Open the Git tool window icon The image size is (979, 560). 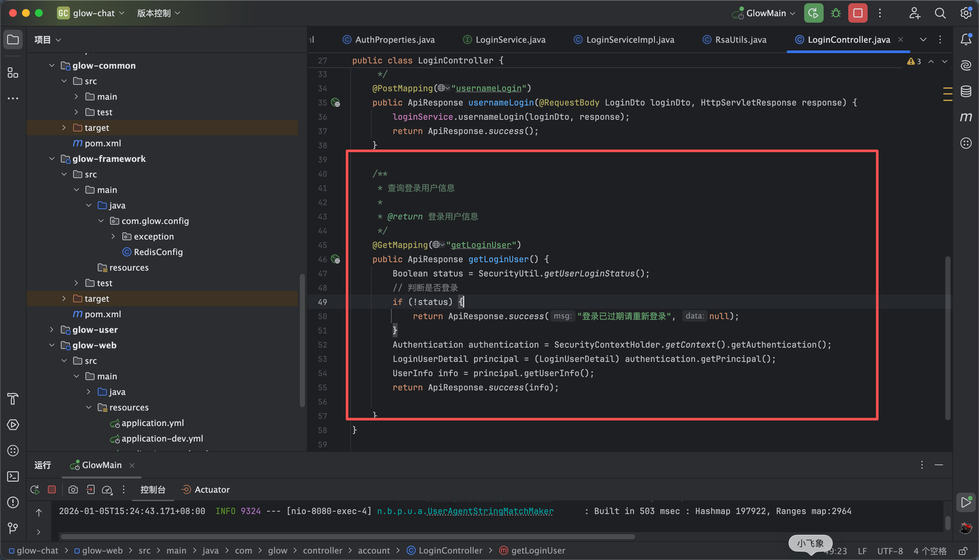tap(13, 528)
